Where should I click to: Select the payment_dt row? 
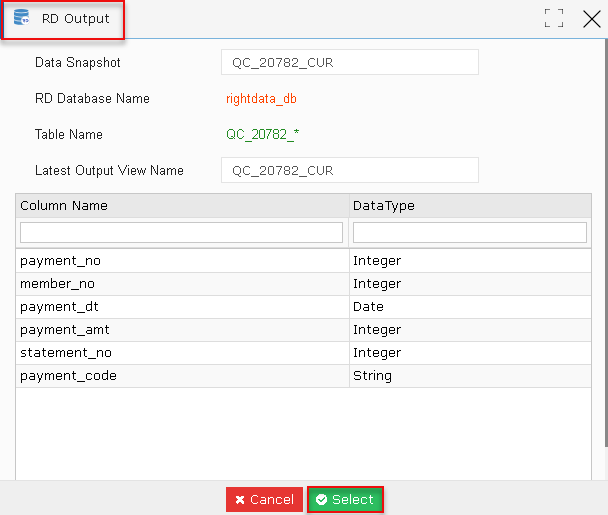(x=303, y=307)
